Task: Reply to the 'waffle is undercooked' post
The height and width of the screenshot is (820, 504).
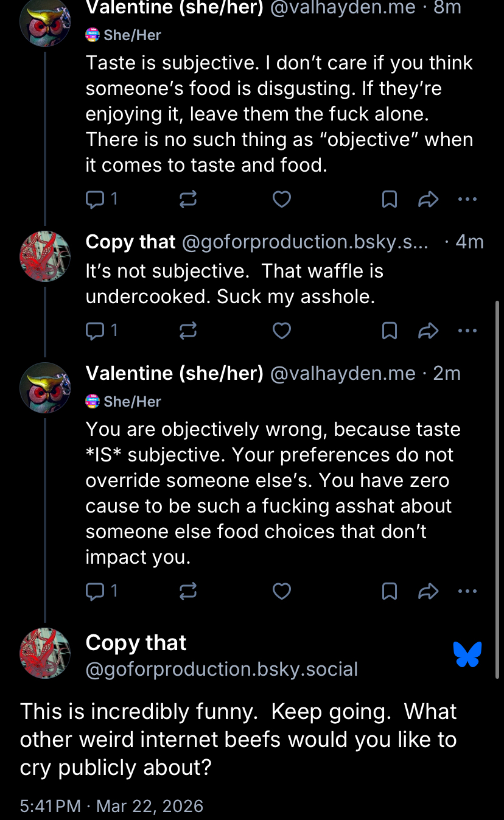Action: [x=96, y=331]
